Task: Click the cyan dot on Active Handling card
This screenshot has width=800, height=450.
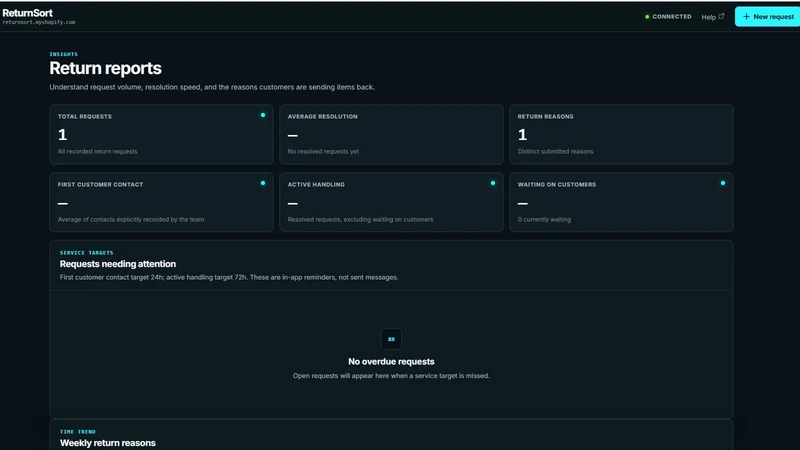Action: [493, 183]
